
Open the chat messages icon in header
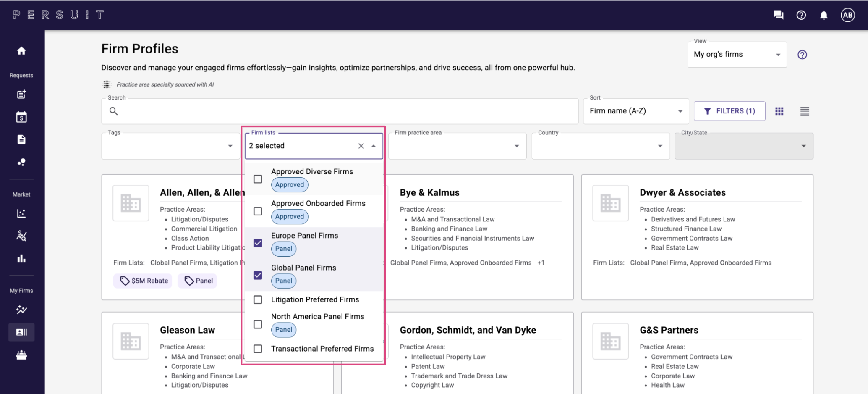point(778,15)
